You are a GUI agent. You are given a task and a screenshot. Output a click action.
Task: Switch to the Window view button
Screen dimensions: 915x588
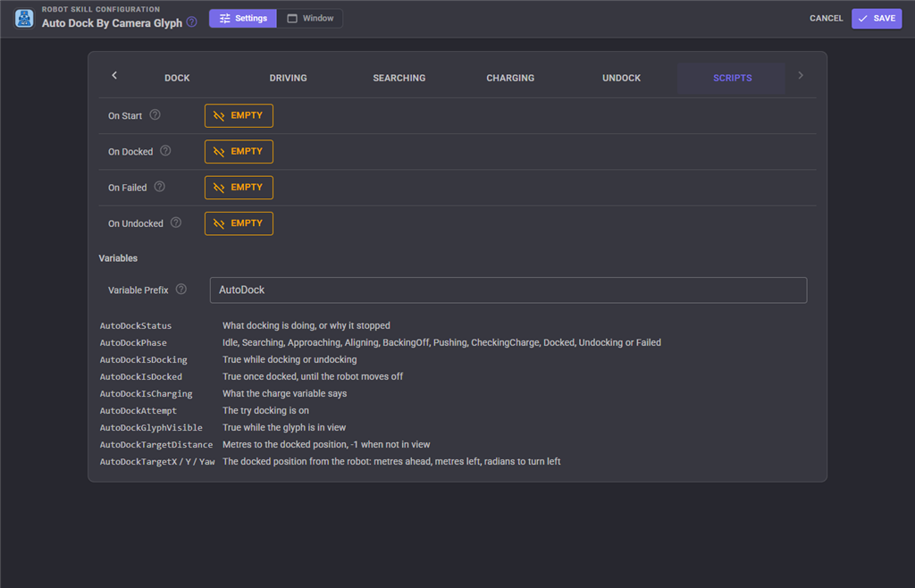(310, 18)
